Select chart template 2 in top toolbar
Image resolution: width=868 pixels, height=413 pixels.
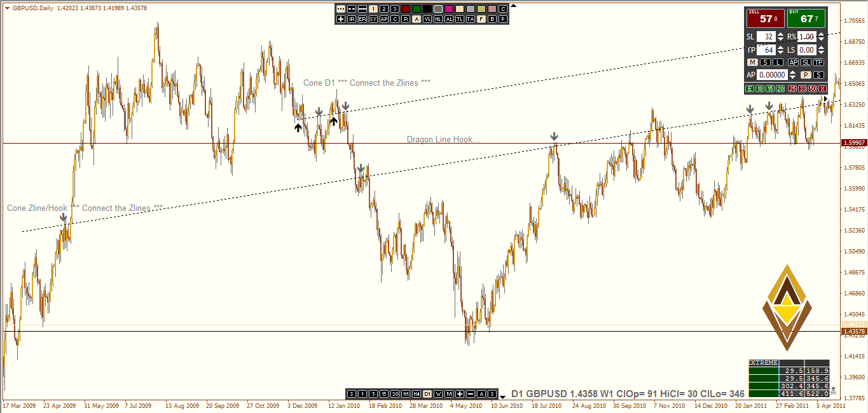(x=385, y=9)
